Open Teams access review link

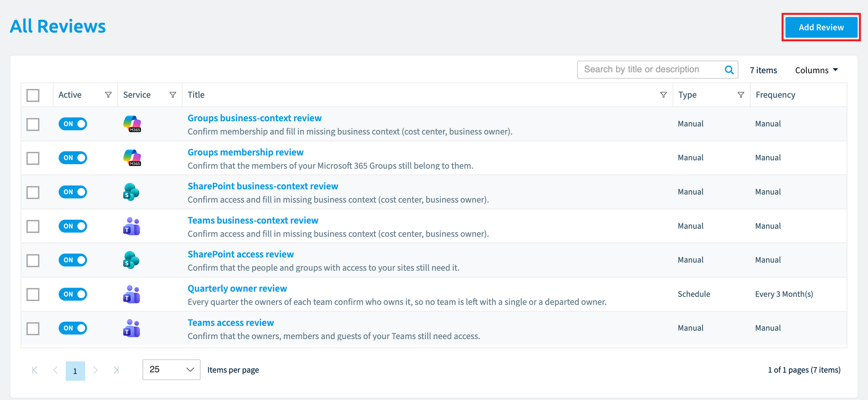[230, 323]
